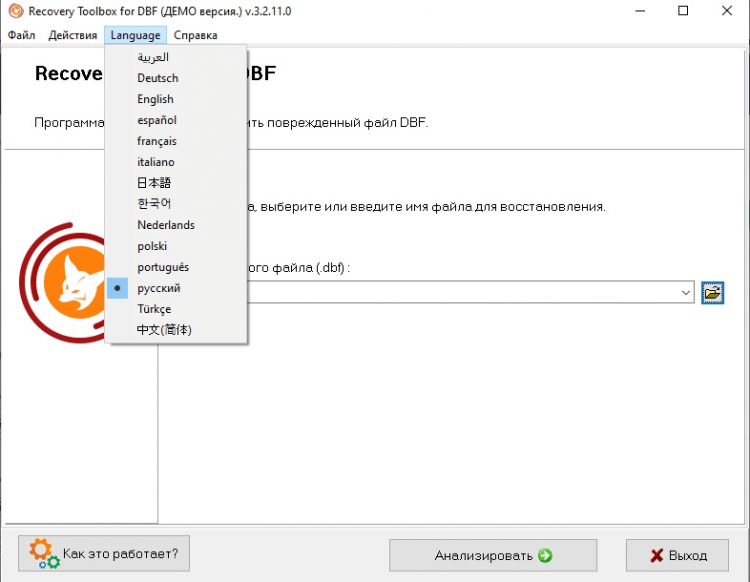Screen dimensions: 750x582
Task: Open the Справка menu
Action: point(195,35)
